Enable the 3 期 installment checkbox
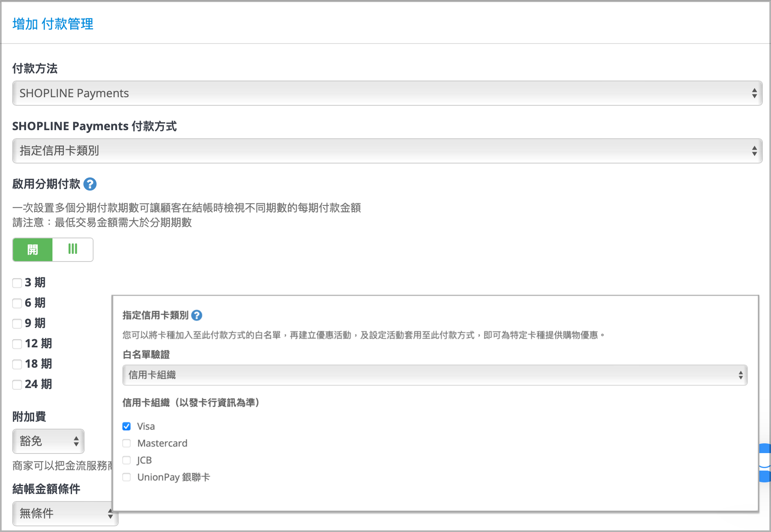The width and height of the screenshot is (771, 532). pyautogui.click(x=17, y=283)
